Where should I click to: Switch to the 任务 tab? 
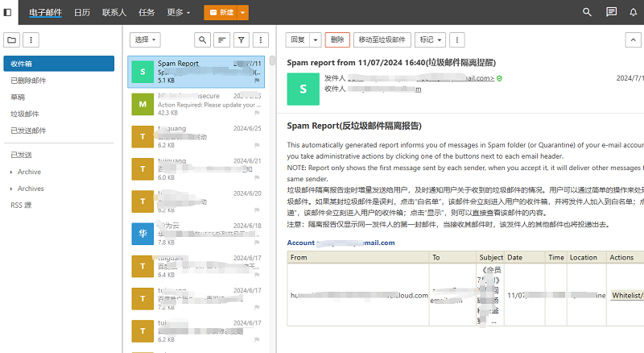147,12
